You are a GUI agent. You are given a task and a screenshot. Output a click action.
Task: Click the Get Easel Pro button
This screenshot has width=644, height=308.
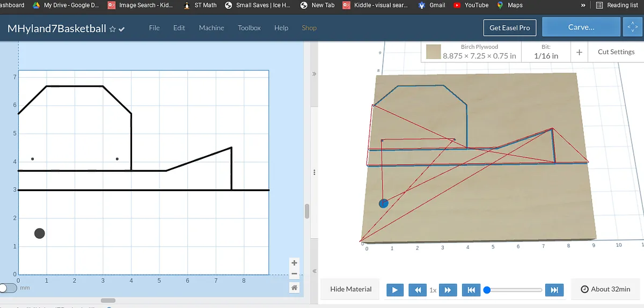pyautogui.click(x=509, y=28)
